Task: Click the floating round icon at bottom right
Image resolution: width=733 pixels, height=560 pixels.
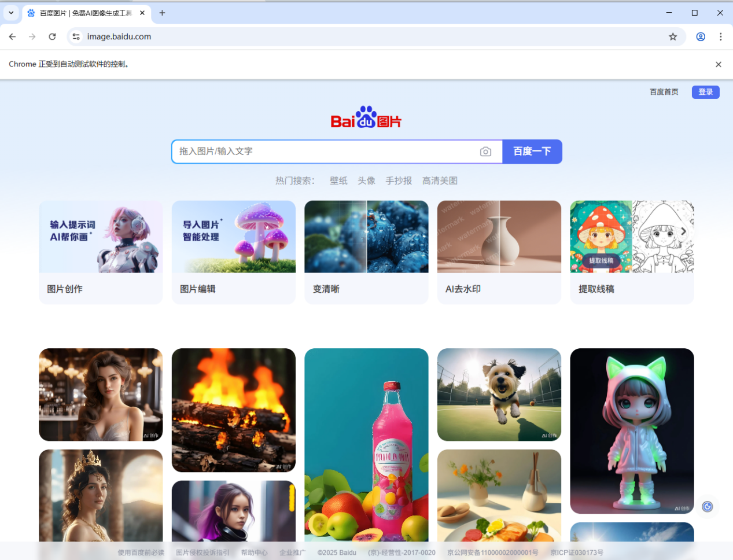Action: [x=707, y=507]
